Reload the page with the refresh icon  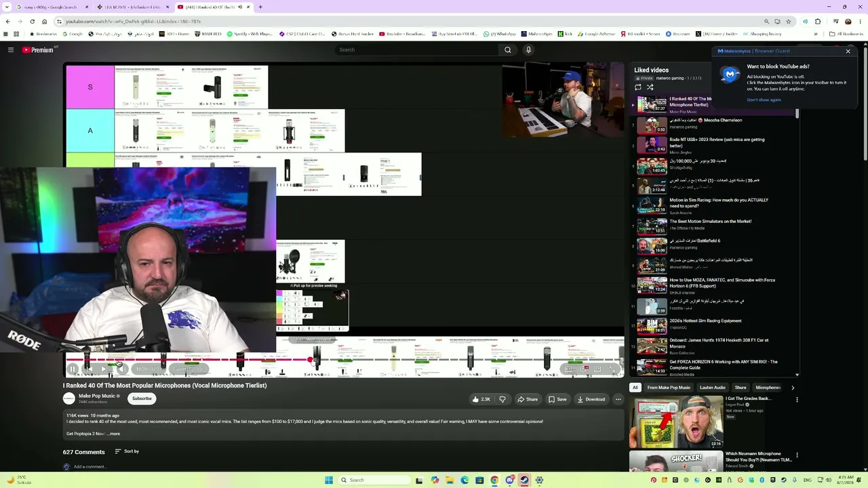coord(32,22)
